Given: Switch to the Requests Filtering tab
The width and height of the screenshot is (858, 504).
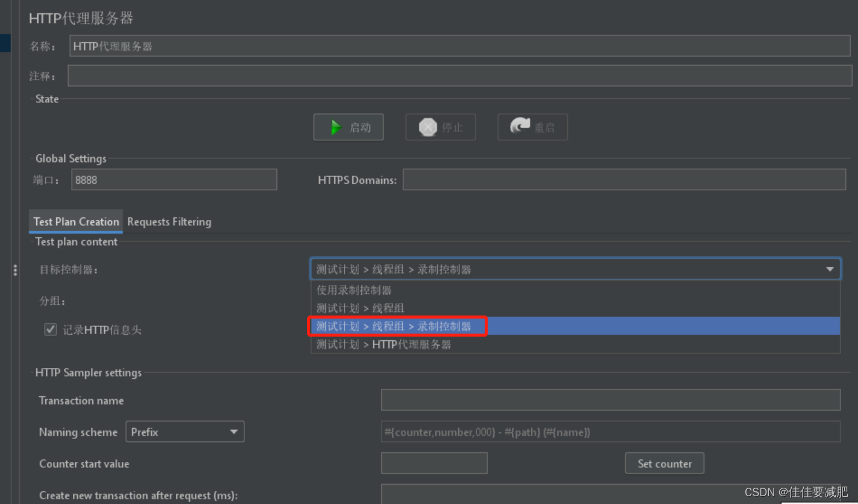Looking at the screenshot, I should pyautogui.click(x=169, y=222).
